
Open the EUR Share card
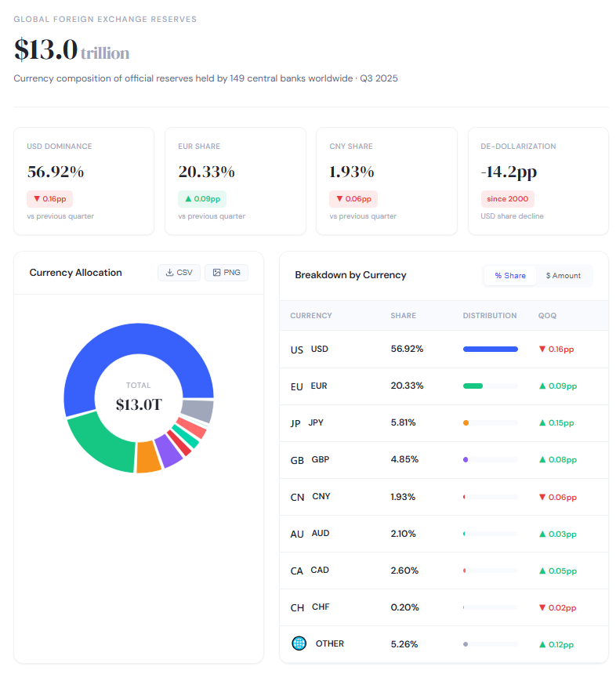pyautogui.click(x=234, y=181)
